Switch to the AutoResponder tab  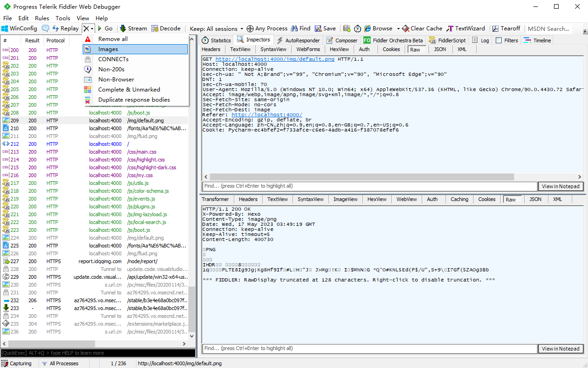point(298,40)
